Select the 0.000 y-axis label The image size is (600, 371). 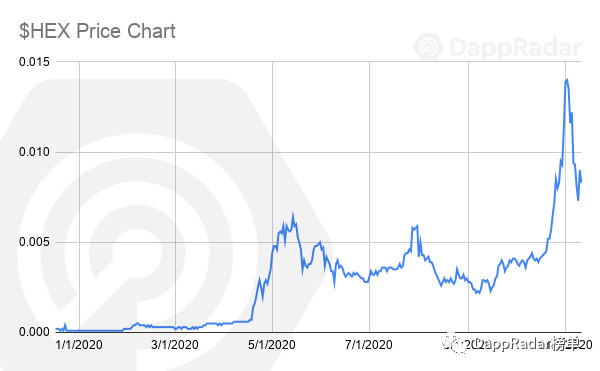pos(34,332)
